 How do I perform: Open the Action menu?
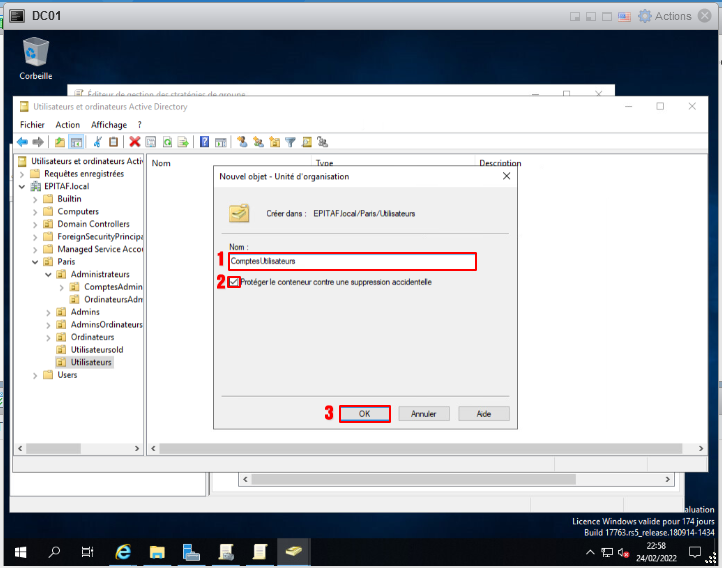(x=68, y=125)
